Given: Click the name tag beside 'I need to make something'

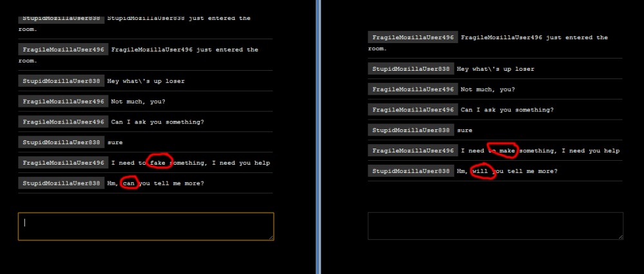Looking at the screenshot, I should pyautogui.click(x=413, y=151).
